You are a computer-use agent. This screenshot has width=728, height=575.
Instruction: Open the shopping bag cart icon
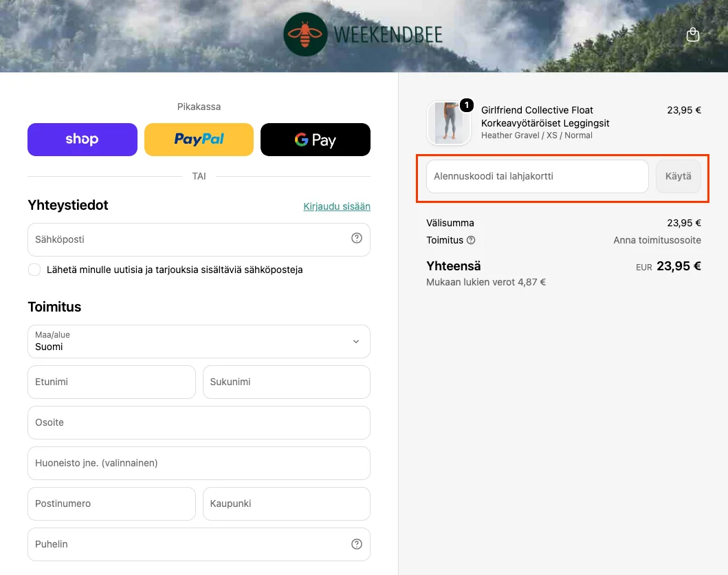click(x=693, y=34)
